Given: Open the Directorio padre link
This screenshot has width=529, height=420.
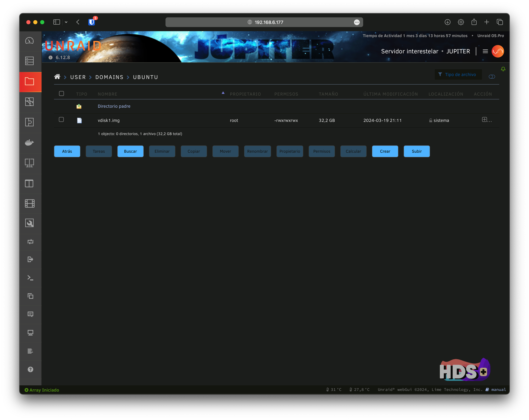Looking at the screenshot, I should point(114,106).
